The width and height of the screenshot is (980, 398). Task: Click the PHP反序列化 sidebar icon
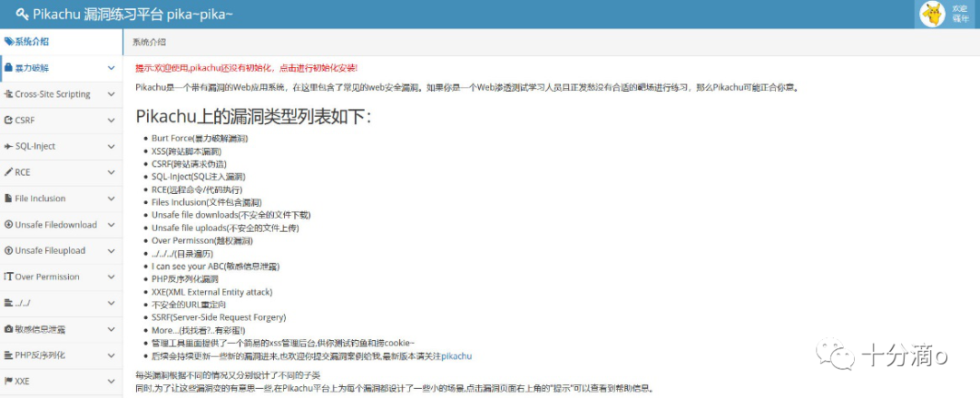pos(9,354)
